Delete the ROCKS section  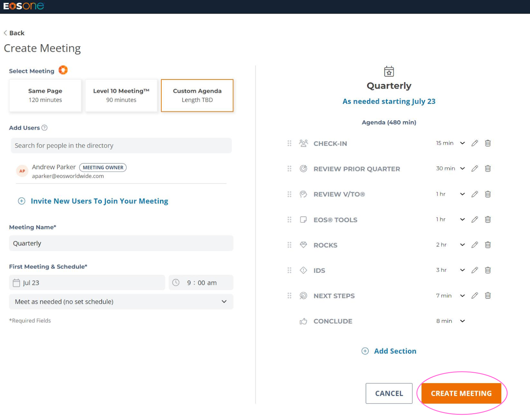pos(488,245)
